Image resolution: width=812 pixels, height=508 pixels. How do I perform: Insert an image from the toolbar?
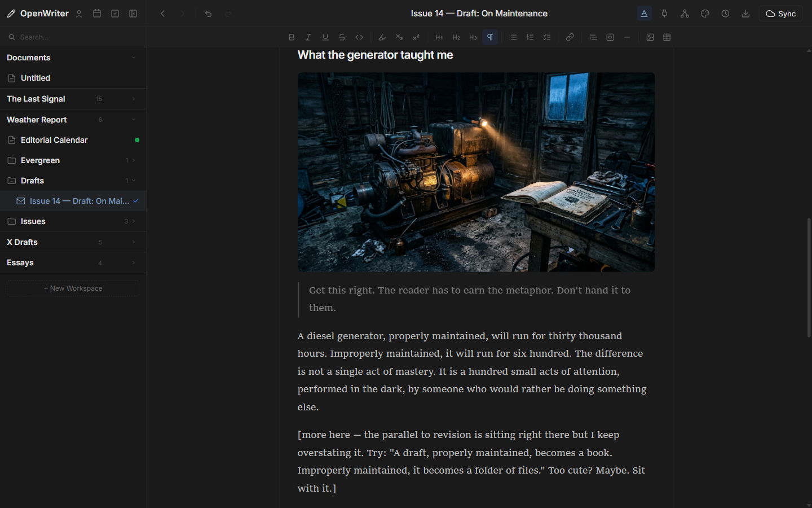point(650,37)
